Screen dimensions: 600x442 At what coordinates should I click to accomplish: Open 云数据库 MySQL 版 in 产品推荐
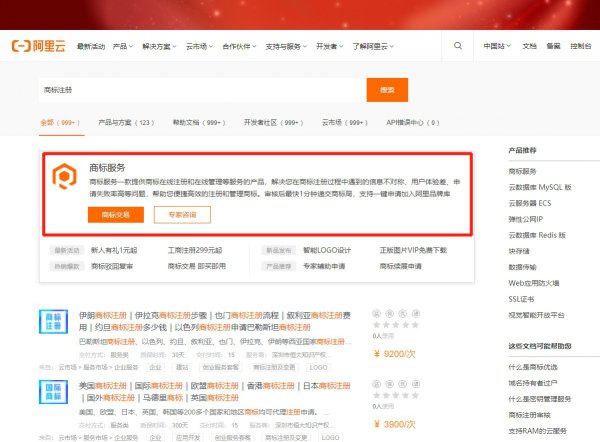tap(540, 187)
